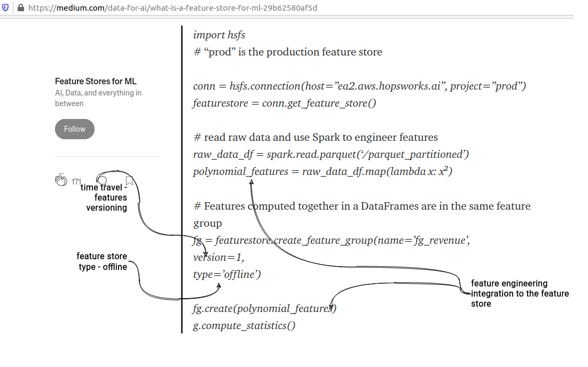Click the 'conn = hsfs.connection' code line
The width and height of the screenshot is (588, 367).
pos(359,86)
